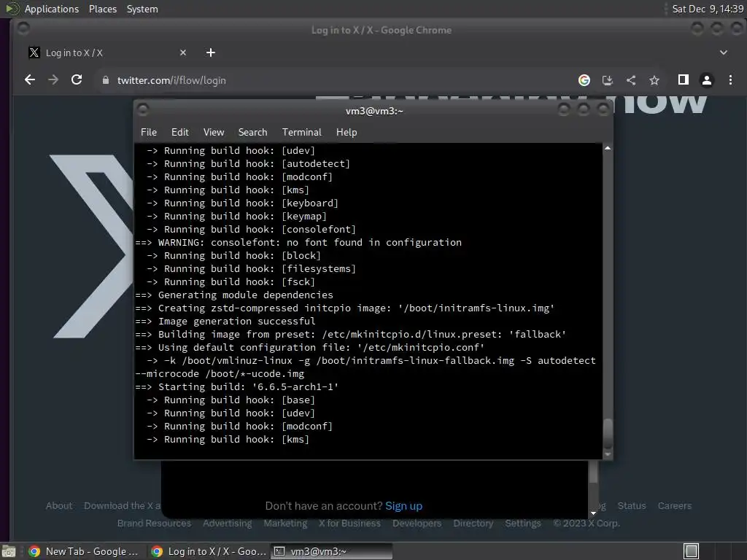747x560 pixels.
Task: Open Directory footer link
Action: point(473,524)
